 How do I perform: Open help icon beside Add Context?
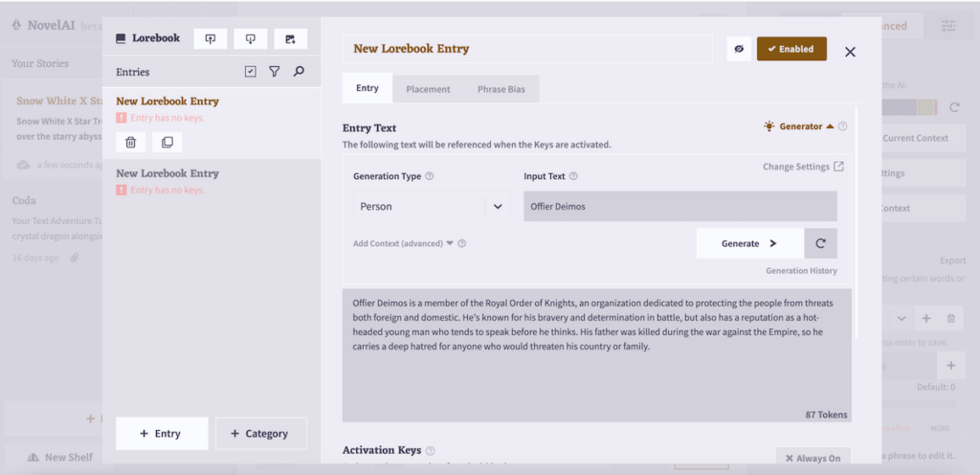click(462, 244)
